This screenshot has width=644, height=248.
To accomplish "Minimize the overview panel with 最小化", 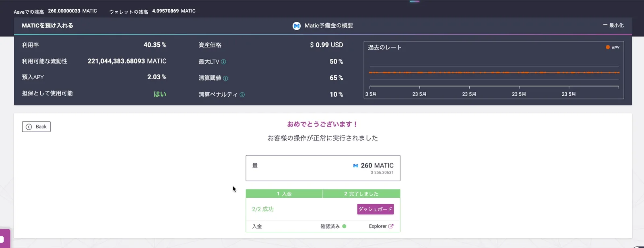I will pos(613,25).
